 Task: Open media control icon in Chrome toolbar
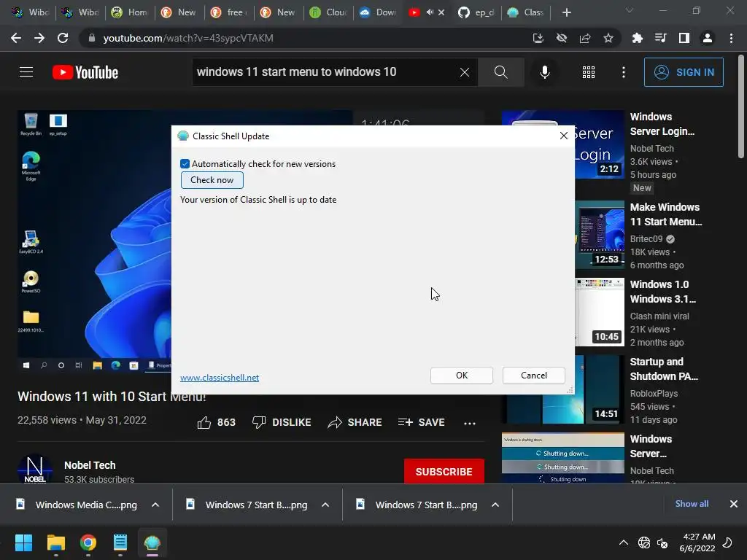[660, 38]
